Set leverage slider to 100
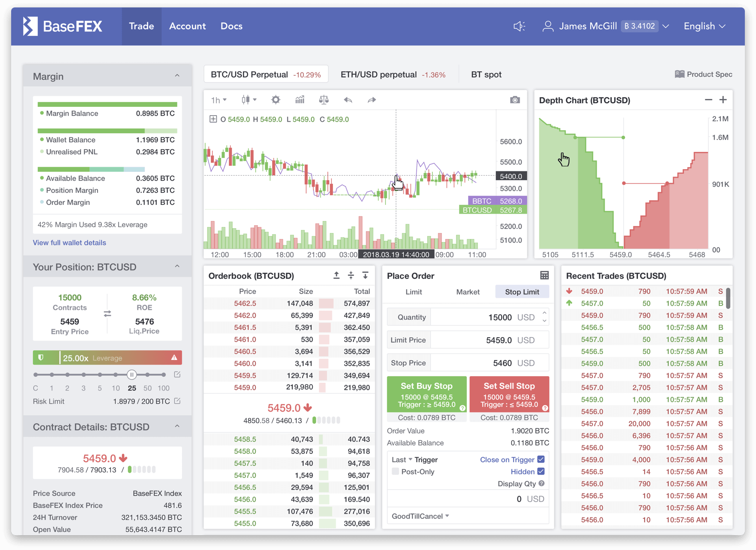The height and width of the screenshot is (550, 756). coord(163,374)
